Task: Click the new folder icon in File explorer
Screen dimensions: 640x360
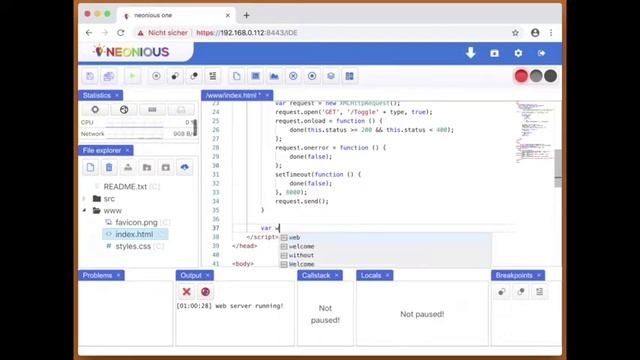Action: (x=147, y=167)
